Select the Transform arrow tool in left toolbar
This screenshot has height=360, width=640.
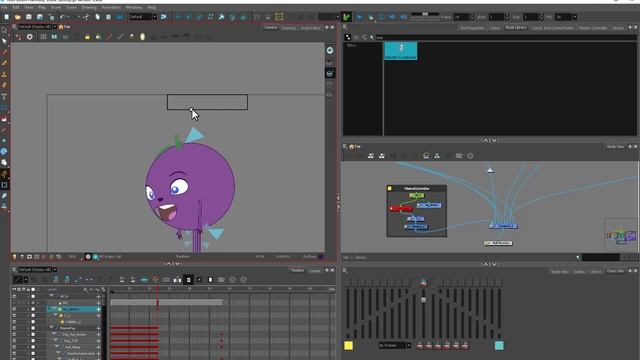click(4, 41)
